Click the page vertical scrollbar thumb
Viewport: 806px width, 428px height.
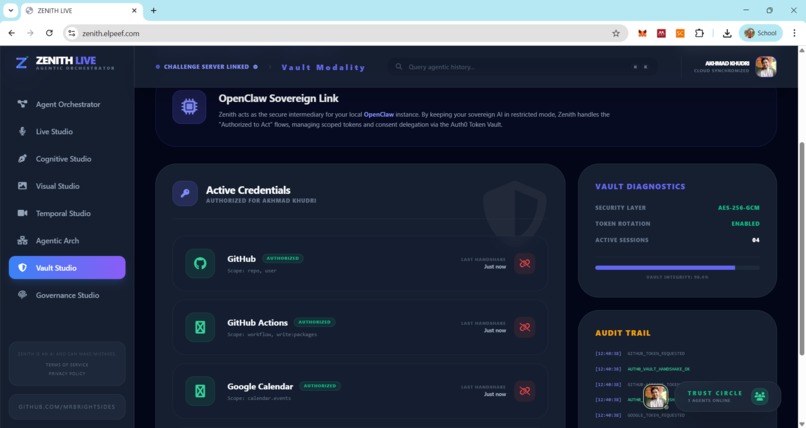point(801,248)
